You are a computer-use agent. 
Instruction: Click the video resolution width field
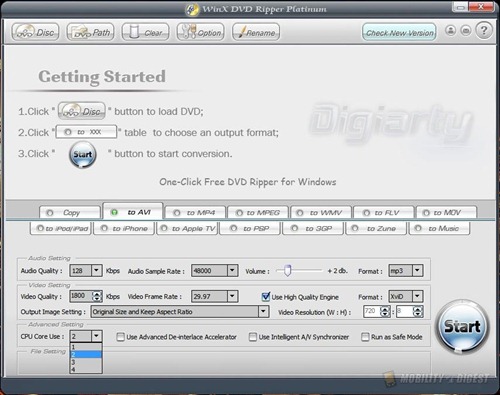(371, 311)
